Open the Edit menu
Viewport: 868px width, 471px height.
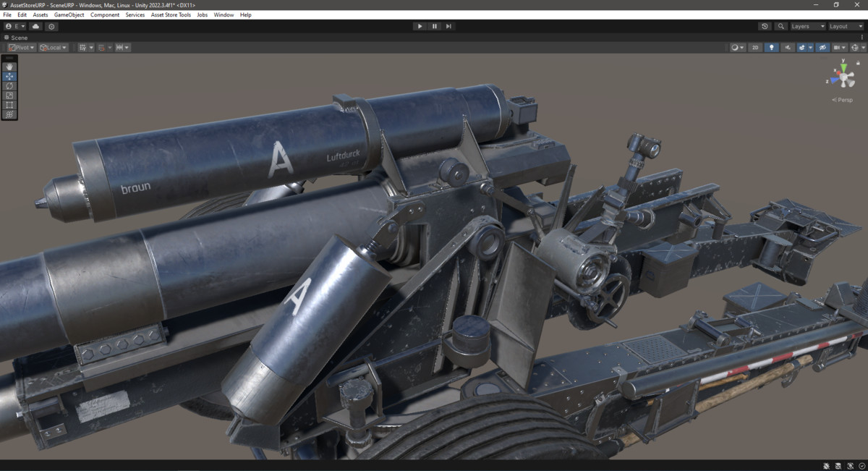point(22,14)
